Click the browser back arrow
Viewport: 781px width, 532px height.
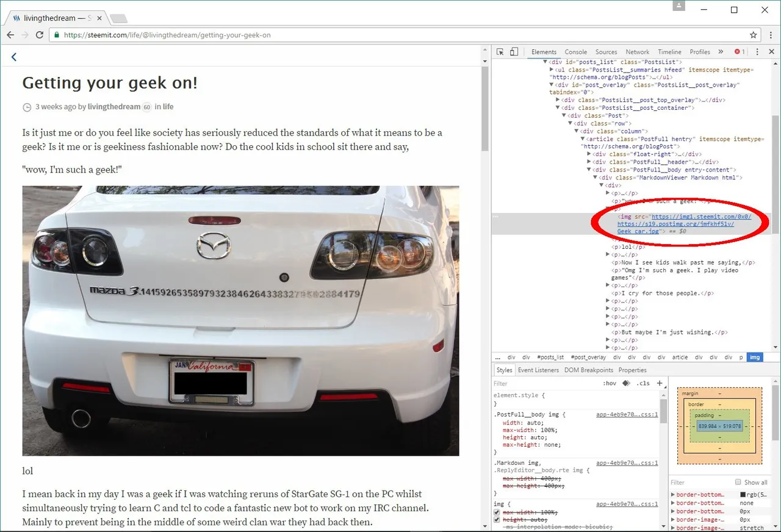(10, 35)
